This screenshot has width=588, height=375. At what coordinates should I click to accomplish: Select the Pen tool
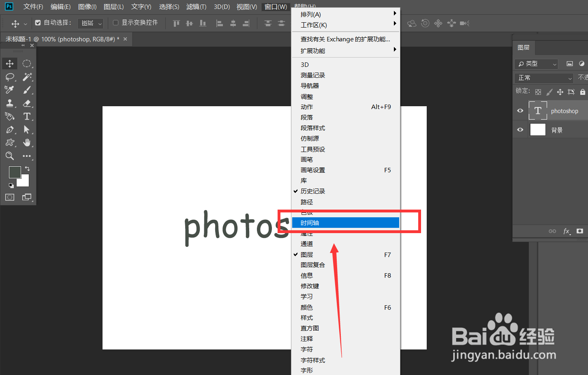pyautogui.click(x=10, y=130)
